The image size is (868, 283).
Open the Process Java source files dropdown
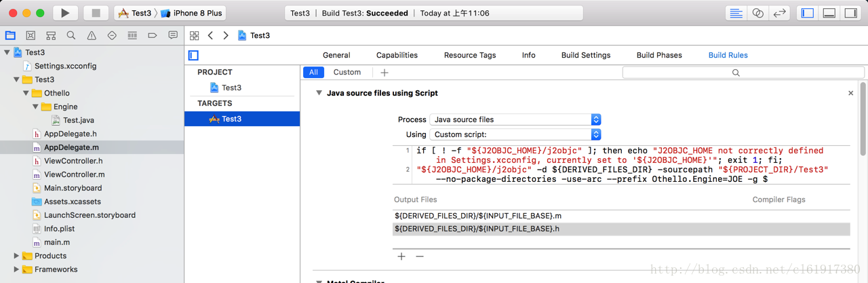pos(515,119)
